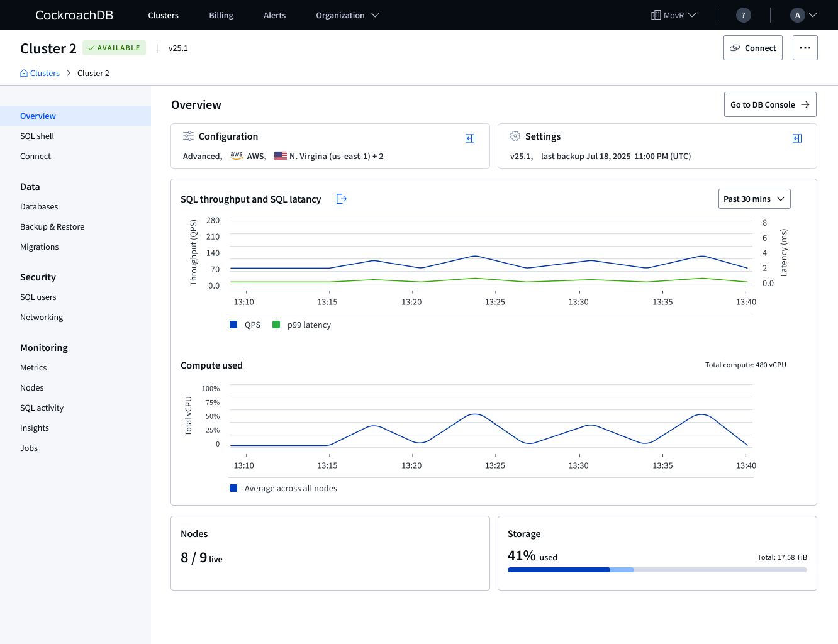
Task: Select Overview in the sidebar
Action: point(75,116)
